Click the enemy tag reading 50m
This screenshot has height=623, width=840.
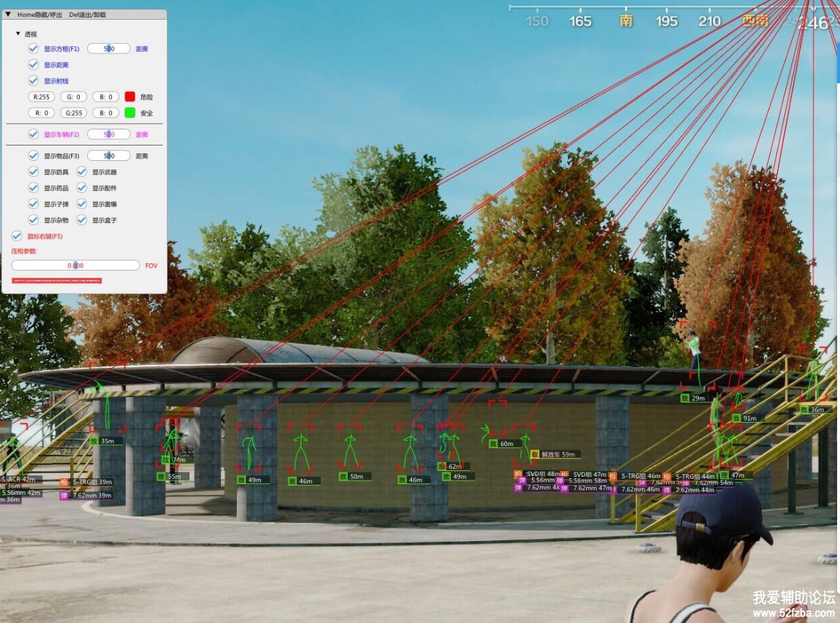355,476
